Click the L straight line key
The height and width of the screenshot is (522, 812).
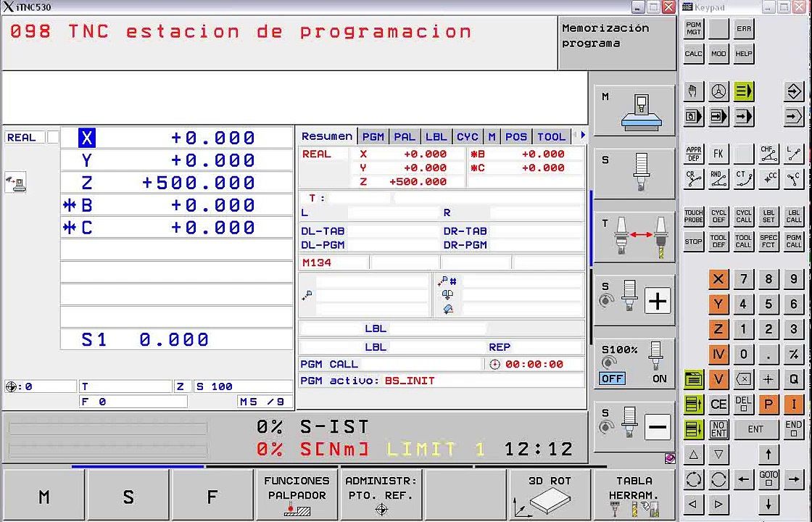[793, 154]
